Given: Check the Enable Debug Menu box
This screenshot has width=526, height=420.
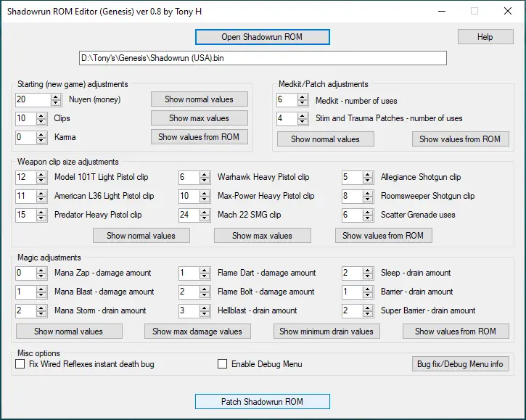Looking at the screenshot, I should (x=222, y=364).
